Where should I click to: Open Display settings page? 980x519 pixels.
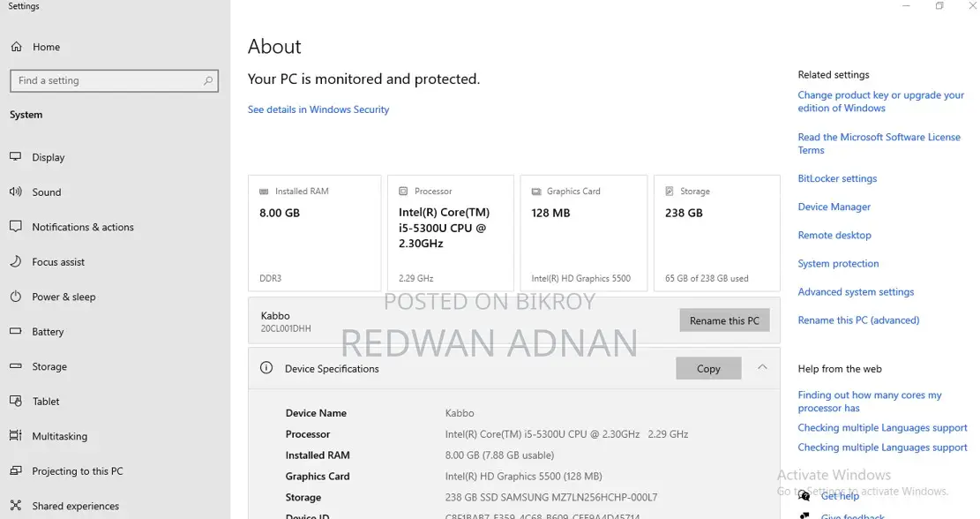click(x=49, y=158)
